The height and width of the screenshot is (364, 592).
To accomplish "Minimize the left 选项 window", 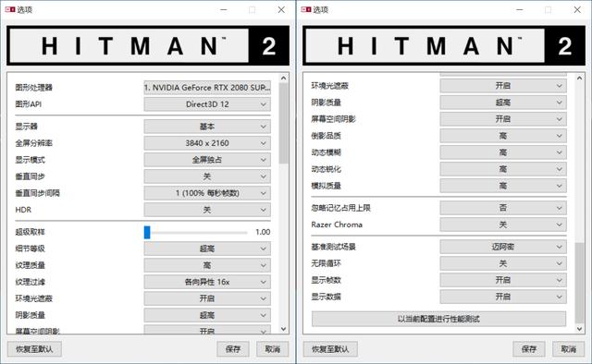I will click(x=224, y=10).
